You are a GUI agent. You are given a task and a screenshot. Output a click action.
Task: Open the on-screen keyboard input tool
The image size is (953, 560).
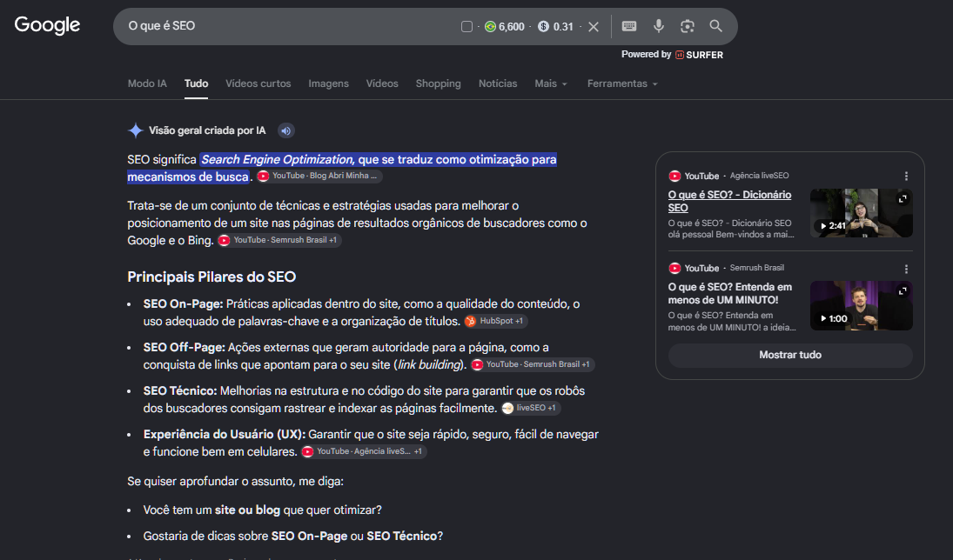tap(629, 26)
